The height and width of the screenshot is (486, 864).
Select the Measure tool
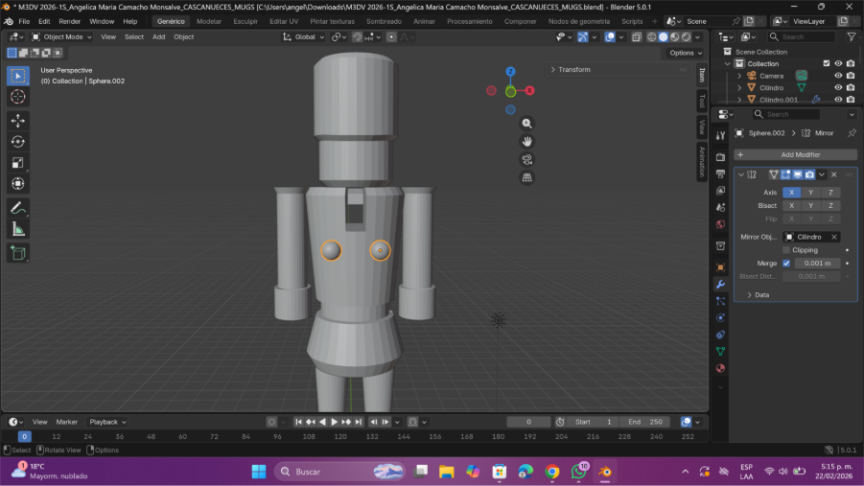[18, 229]
